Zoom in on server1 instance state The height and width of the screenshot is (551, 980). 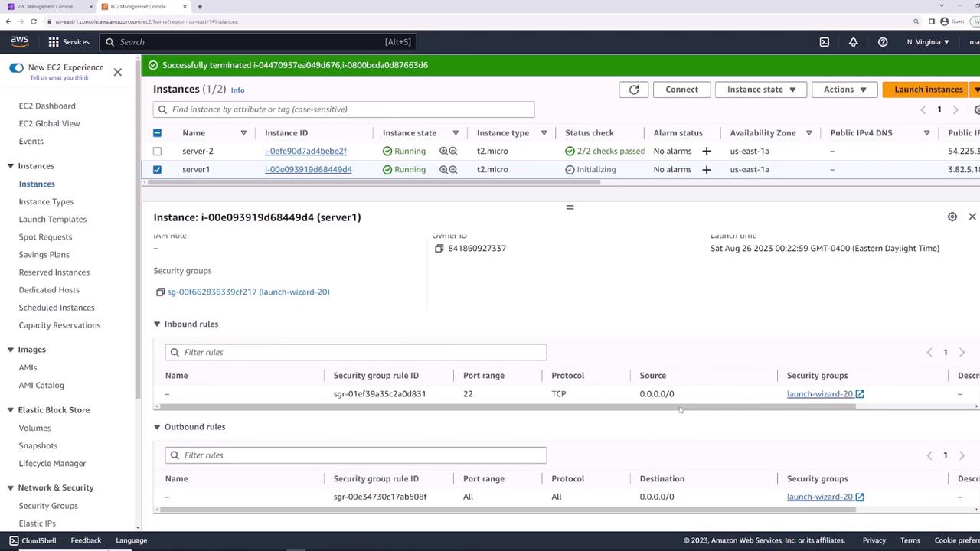(x=443, y=170)
